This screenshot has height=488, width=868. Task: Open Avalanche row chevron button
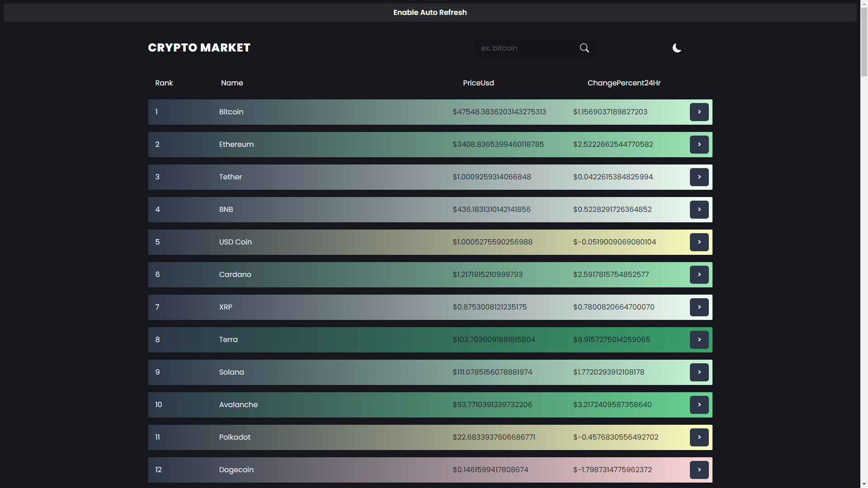coord(699,405)
